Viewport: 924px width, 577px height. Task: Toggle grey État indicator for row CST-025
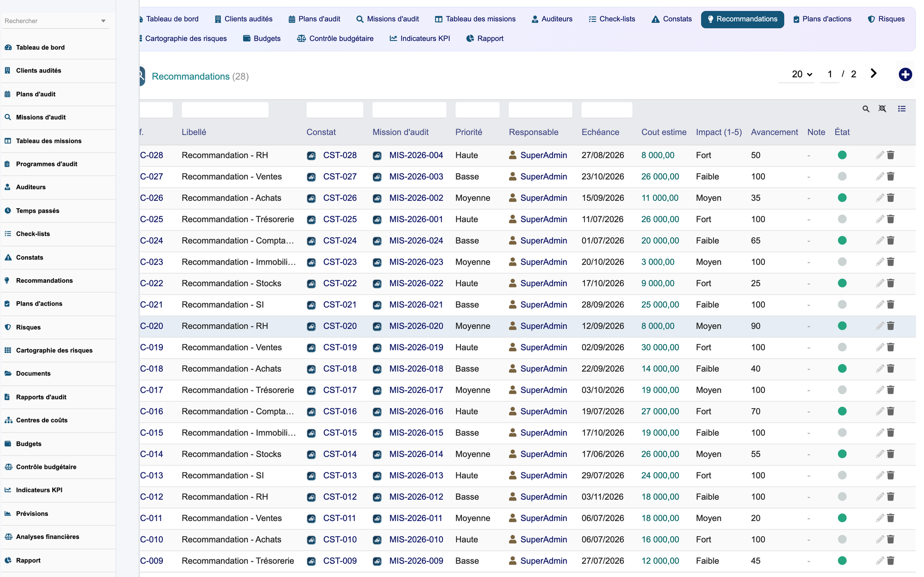coord(842,219)
